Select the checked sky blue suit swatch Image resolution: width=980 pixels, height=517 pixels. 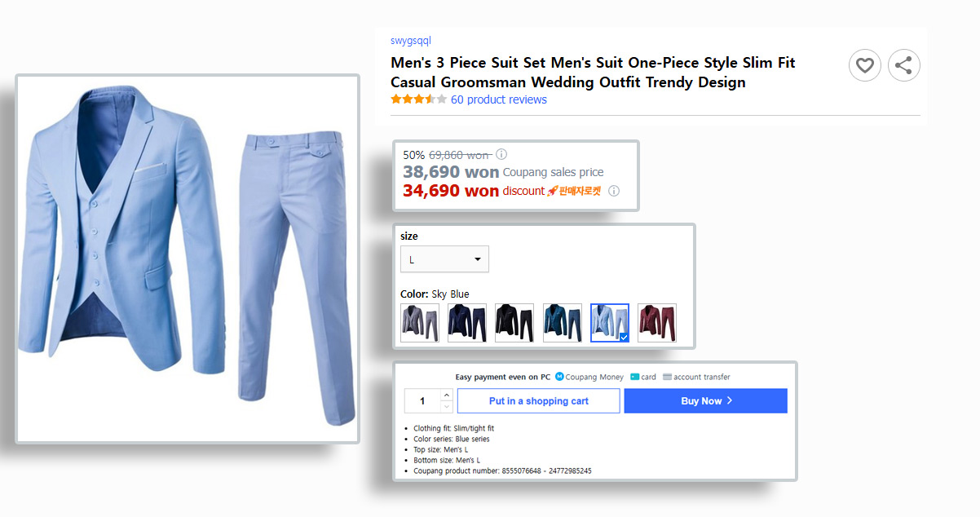pos(610,323)
